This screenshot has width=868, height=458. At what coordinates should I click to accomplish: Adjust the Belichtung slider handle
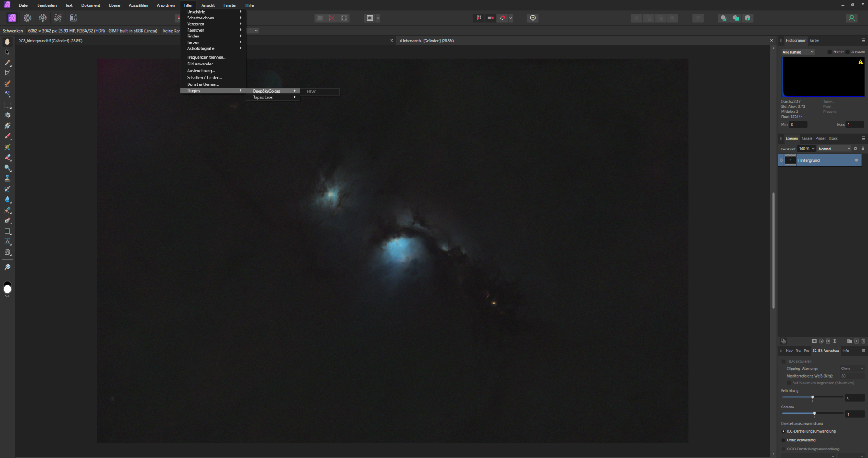tap(812, 397)
